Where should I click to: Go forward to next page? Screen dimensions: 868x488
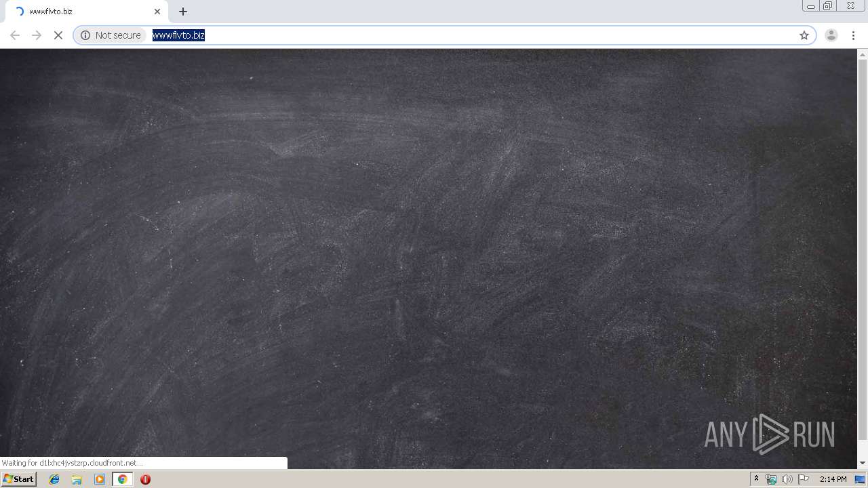pyautogui.click(x=37, y=35)
